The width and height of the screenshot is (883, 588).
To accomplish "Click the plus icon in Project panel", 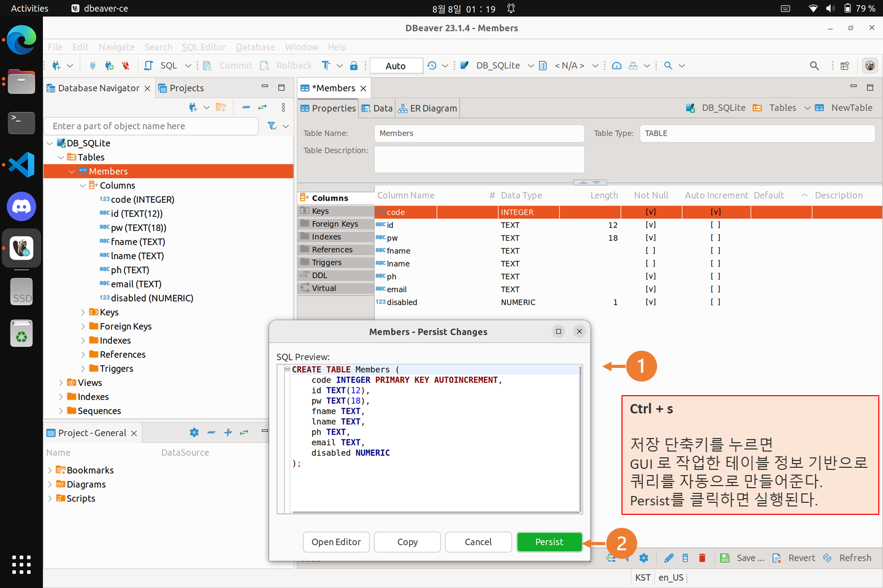I will [228, 432].
